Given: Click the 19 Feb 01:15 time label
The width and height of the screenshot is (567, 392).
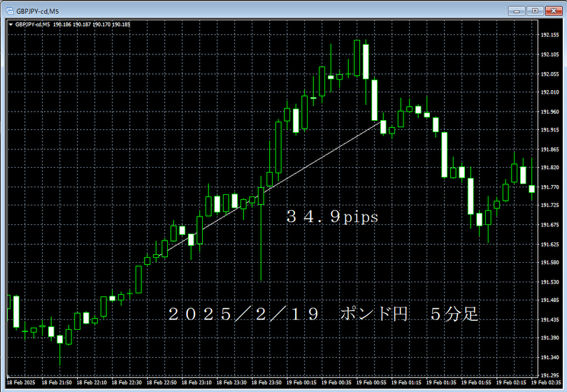Looking at the screenshot, I should [406, 383].
